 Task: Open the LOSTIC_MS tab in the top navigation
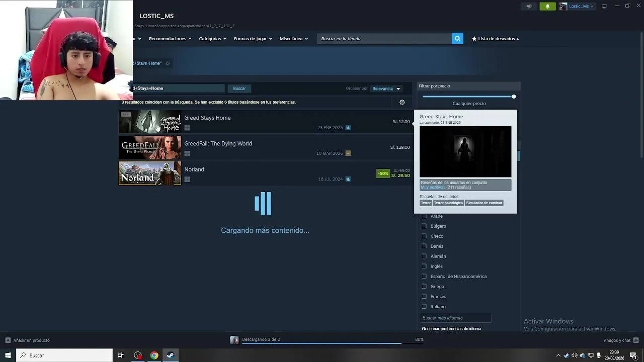pyautogui.click(x=156, y=16)
